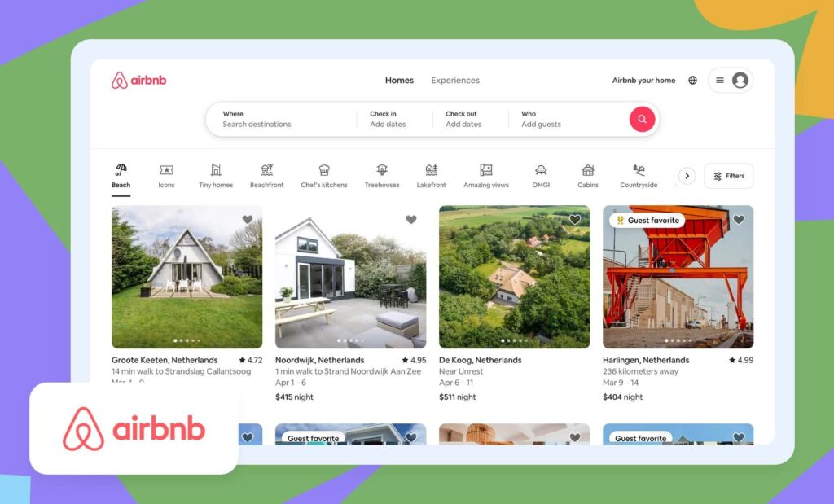Click the red search magnifier button
The height and width of the screenshot is (504, 834).
point(642,119)
